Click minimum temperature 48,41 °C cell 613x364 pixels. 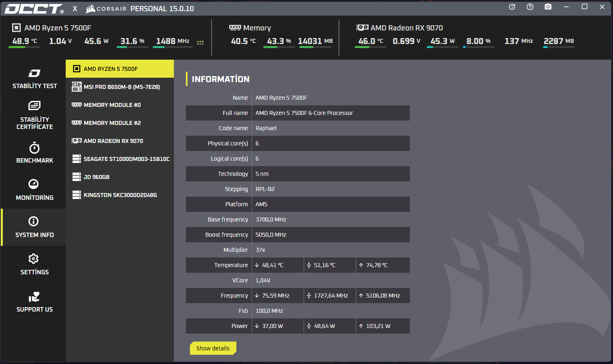[278, 265]
